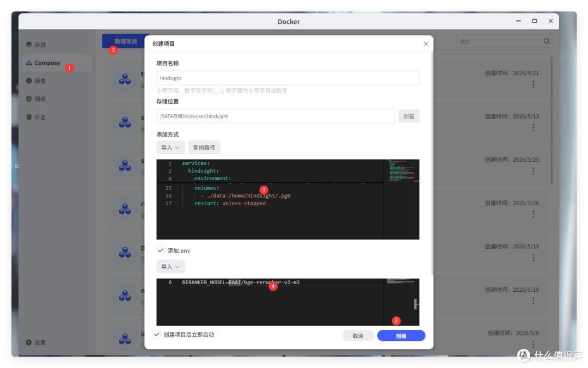This screenshot has height=368, width=588.
Task: Click the search magnifier icon
Action: [547, 41]
